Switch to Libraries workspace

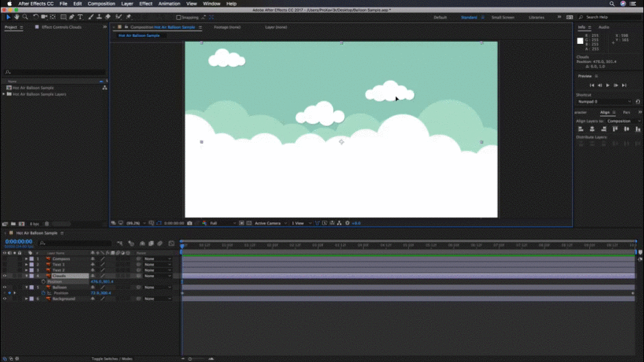coord(536,17)
